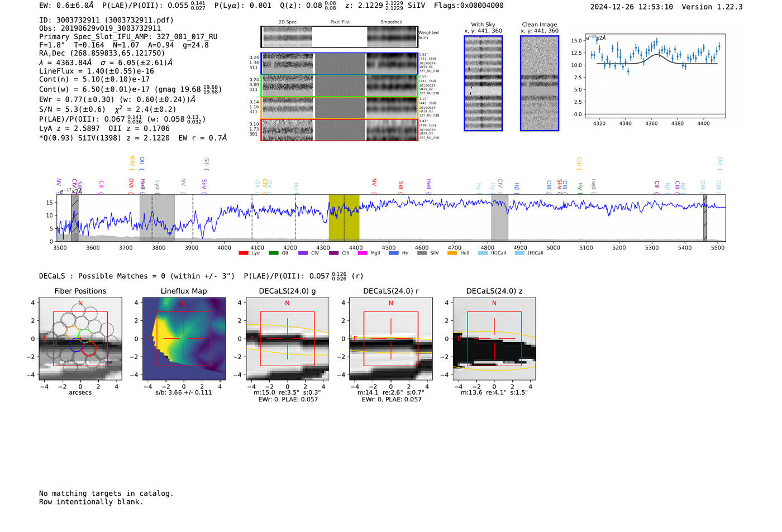Viewport: 782px width, 532px height.
Task: Click the red fiber circle in Fiber Positions
Action: tap(89, 349)
